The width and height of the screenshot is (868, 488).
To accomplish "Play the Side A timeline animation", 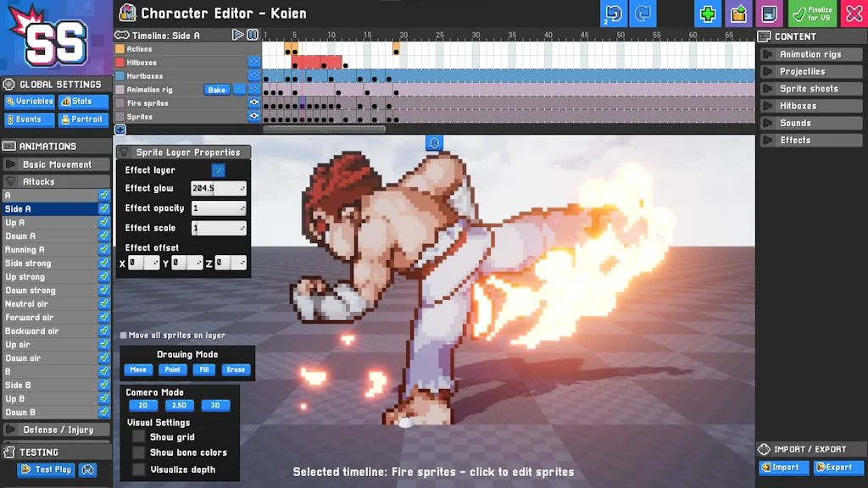I will coord(240,35).
